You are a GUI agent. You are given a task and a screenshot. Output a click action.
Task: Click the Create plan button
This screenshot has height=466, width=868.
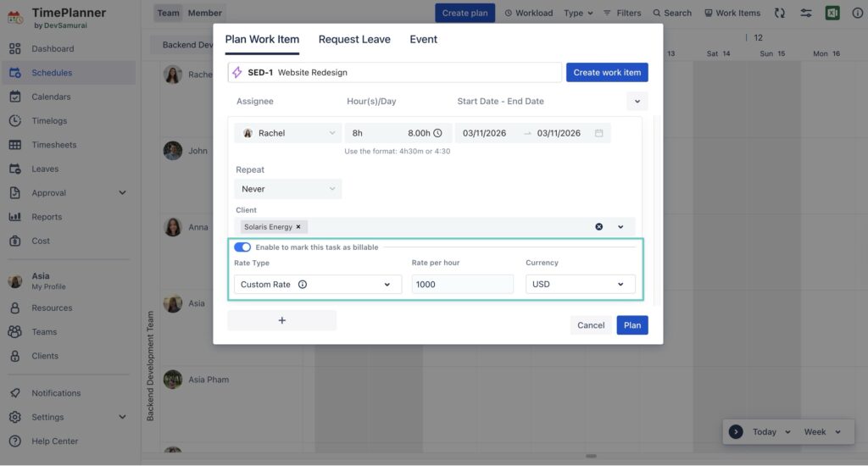(465, 13)
